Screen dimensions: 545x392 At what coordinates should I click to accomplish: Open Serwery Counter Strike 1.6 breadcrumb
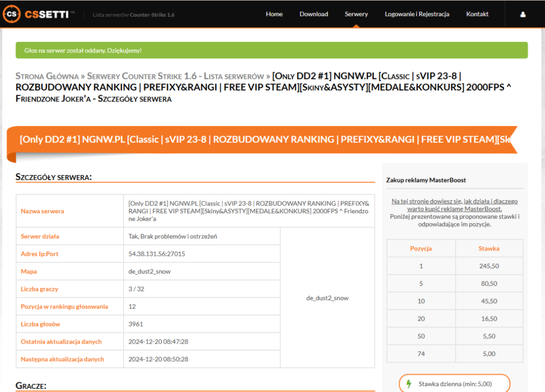[x=175, y=76]
